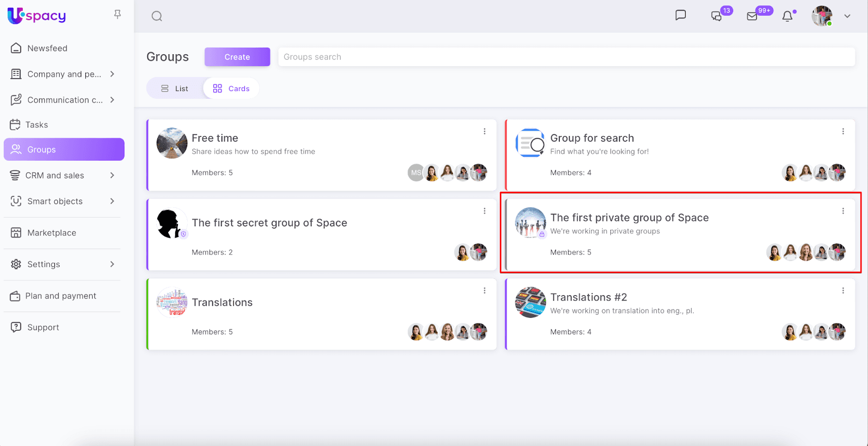
Task: Click the search magnifier icon in top bar
Action: [157, 16]
